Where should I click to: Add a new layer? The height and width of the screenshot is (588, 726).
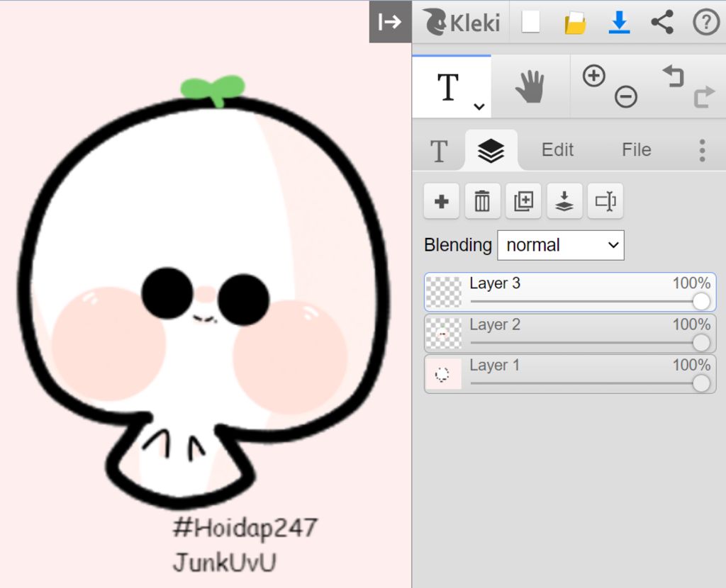441,202
